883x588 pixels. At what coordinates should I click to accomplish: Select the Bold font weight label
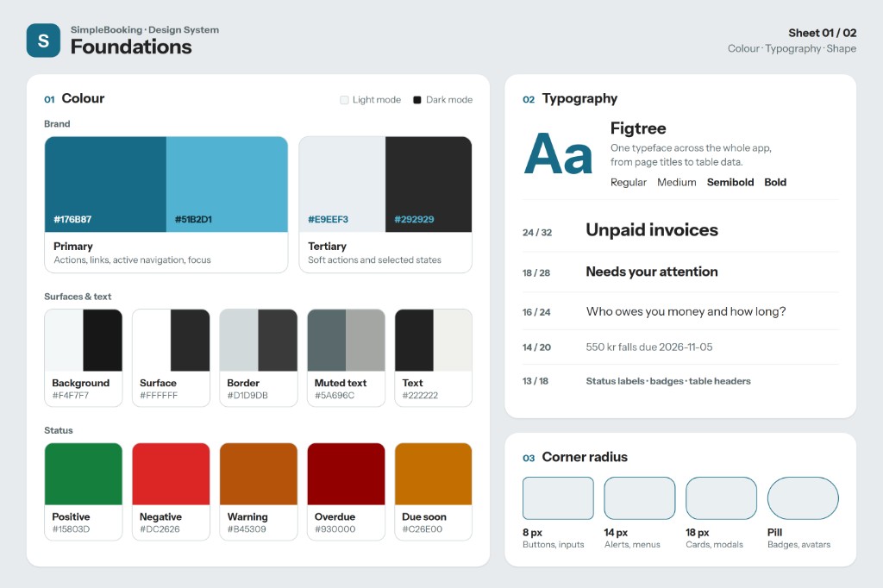click(775, 183)
